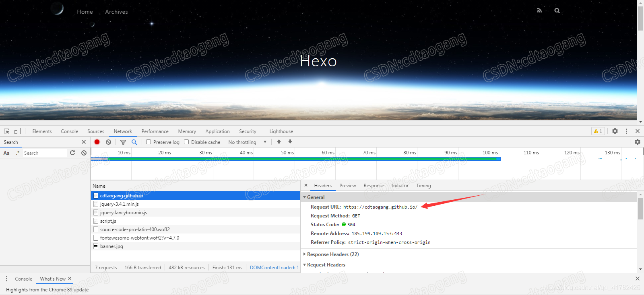Expand Response Headers (22) section
The height and width of the screenshot is (295, 644).
point(305,254)
